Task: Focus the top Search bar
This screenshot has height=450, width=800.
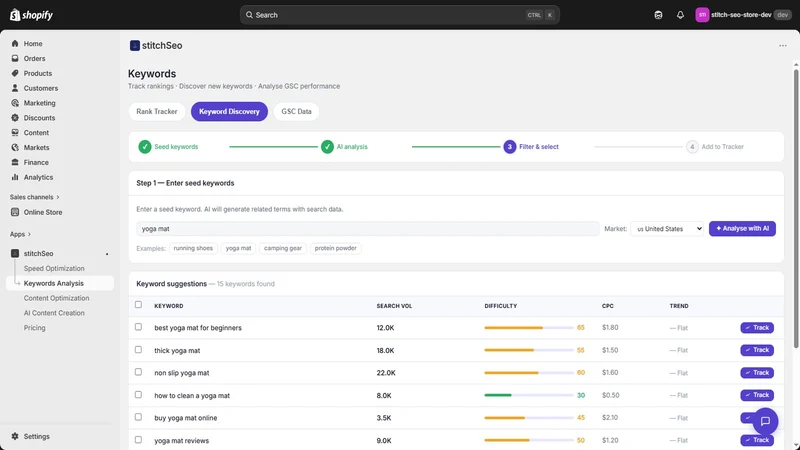Action: click(399, 15)
